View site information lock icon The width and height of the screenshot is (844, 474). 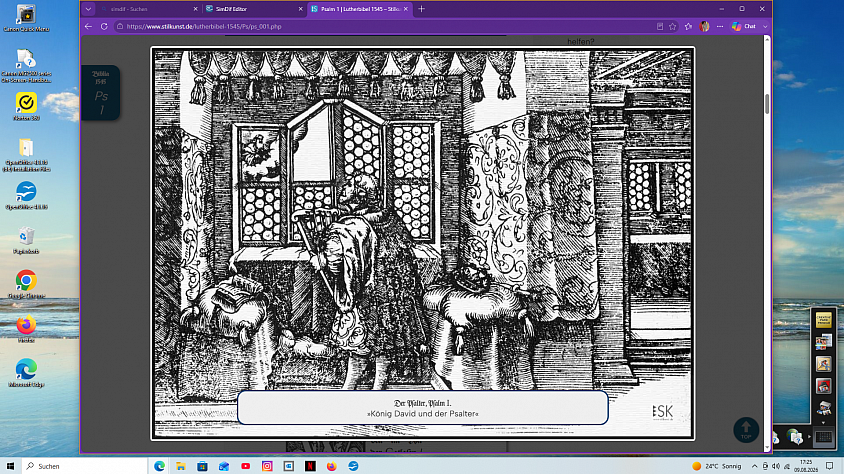point(120,26)
